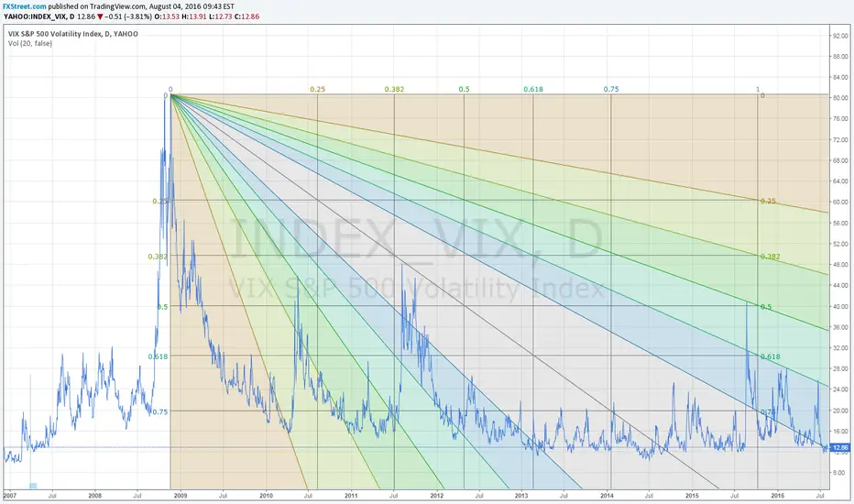Click the 36.00 price axis label
The width and height of the screenshot is (854, 504).
click(x=840, y=327)
